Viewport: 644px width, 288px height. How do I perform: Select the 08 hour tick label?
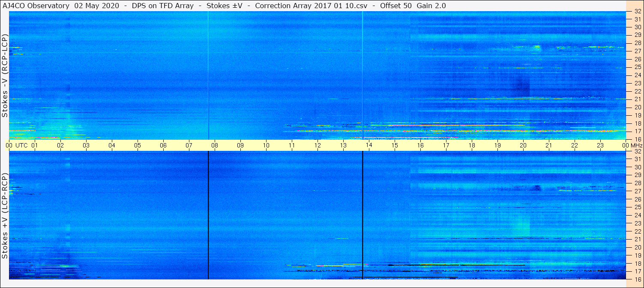(x=215, y=146)
